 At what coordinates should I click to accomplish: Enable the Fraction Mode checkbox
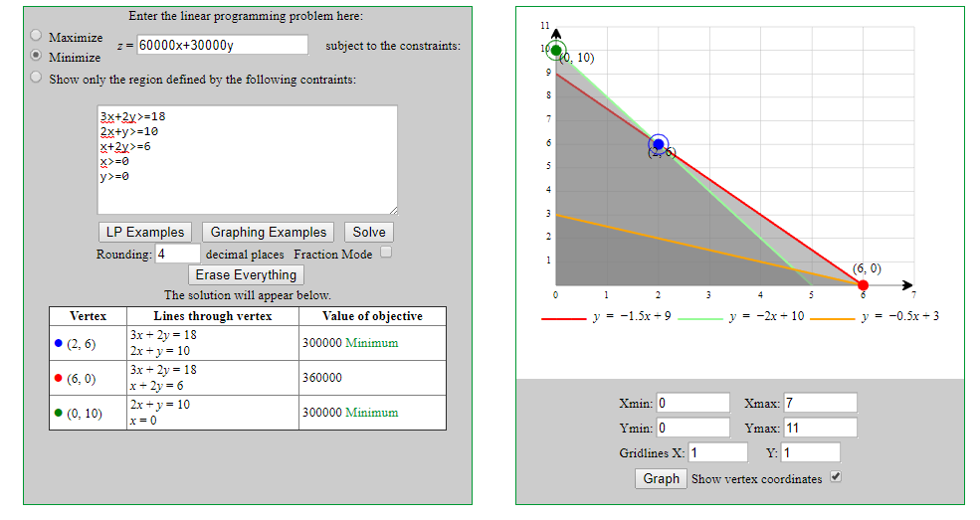tap(386, 253)
